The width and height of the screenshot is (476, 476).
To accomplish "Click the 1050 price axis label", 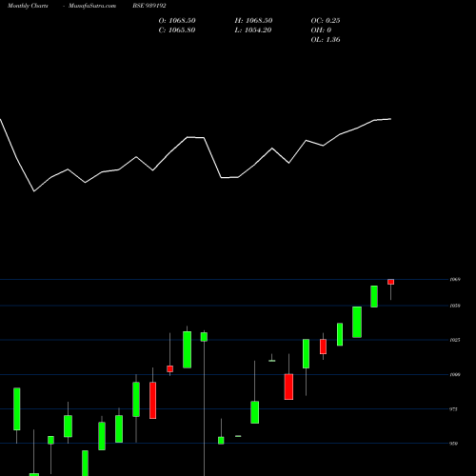I will click(x=455, y=306).
